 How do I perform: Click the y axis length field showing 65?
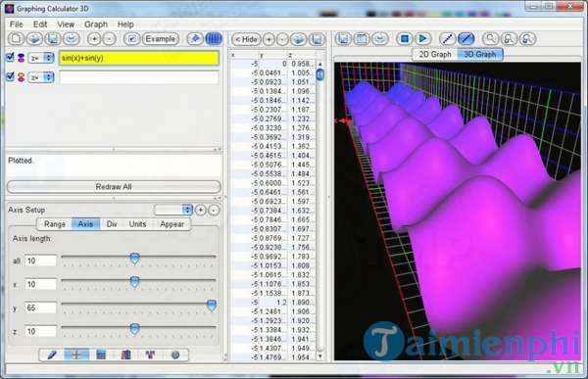[x=40, y=308]
